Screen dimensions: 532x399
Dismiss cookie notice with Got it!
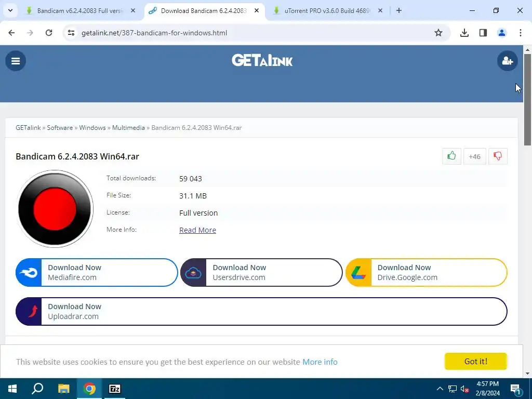476,362
